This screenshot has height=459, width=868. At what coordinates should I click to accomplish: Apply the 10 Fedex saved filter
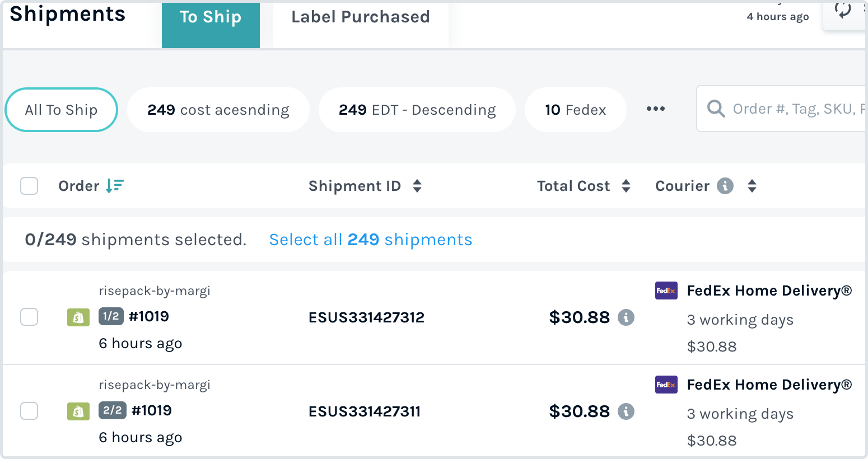point(576,110)
